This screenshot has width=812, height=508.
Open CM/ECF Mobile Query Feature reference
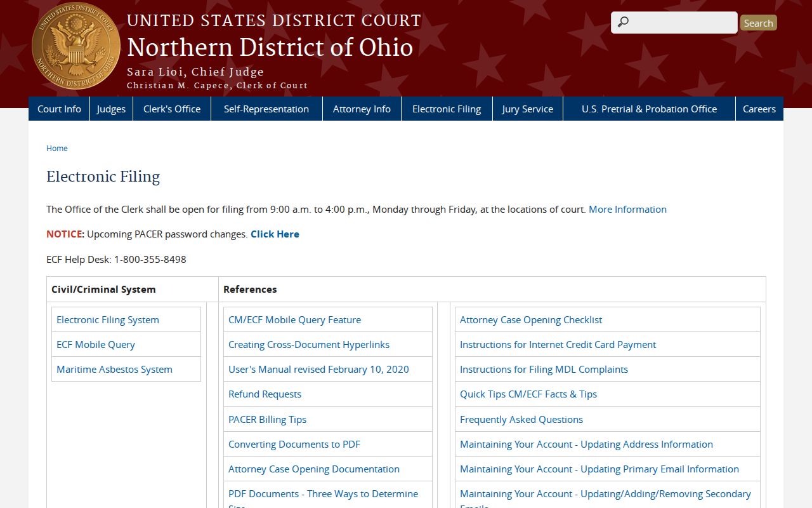[x=294, y=319]
